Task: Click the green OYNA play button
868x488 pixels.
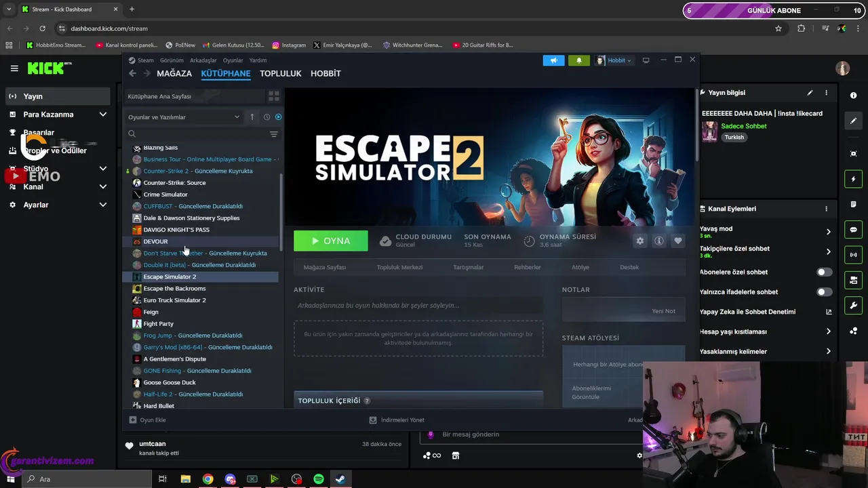Action: pos(331,241)
